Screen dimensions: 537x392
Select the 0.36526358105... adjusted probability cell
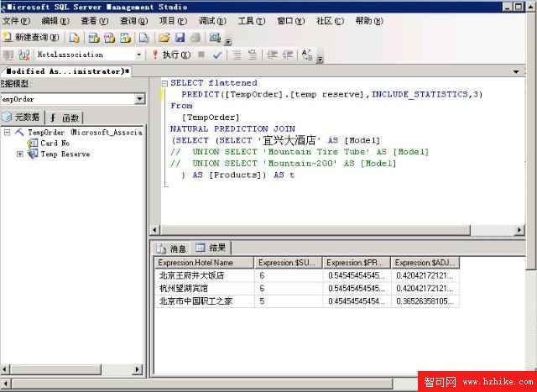pos(425,301)
